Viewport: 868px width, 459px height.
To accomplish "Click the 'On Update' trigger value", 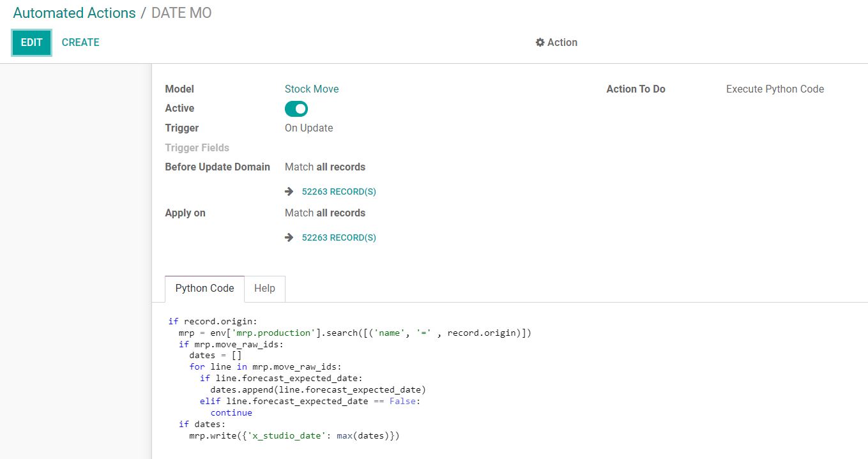I will [309, 128].
